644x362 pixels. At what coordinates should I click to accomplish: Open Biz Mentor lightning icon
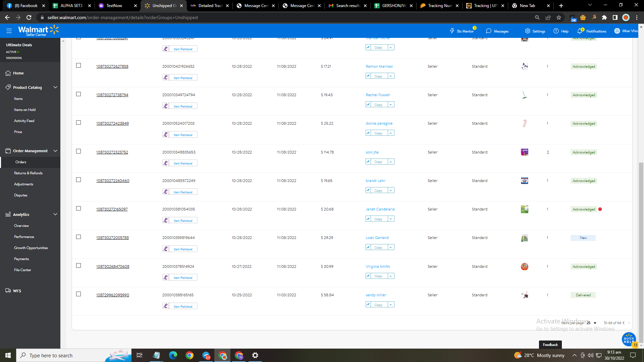(452, 31)
